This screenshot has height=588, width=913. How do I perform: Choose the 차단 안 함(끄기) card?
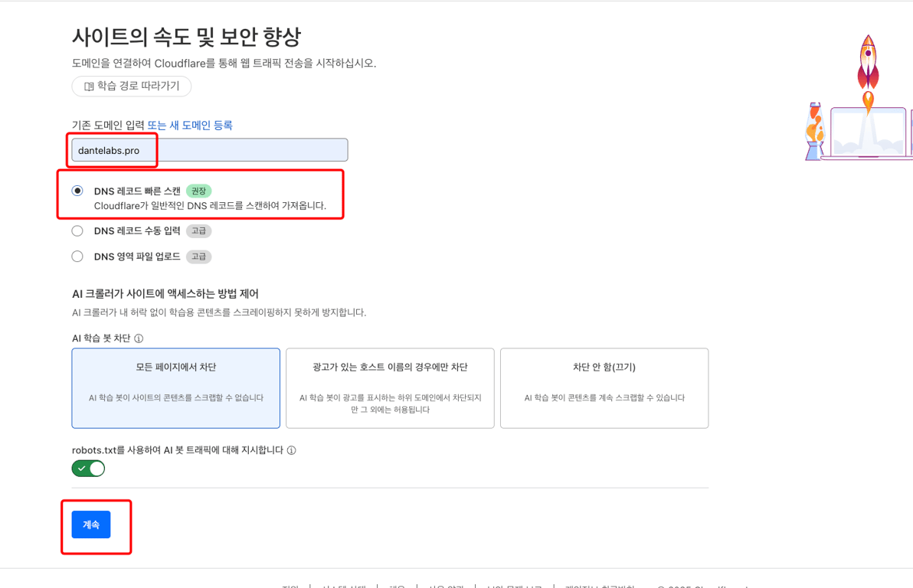[604, 388]
